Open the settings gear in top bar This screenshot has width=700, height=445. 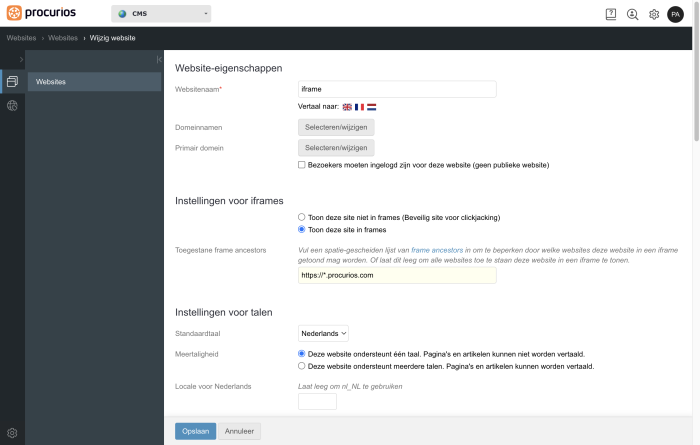coord(654,14)
